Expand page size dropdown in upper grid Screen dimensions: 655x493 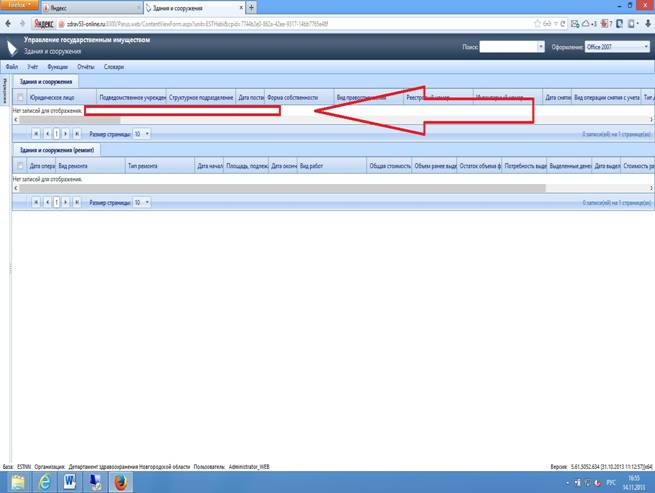point(147,133)
